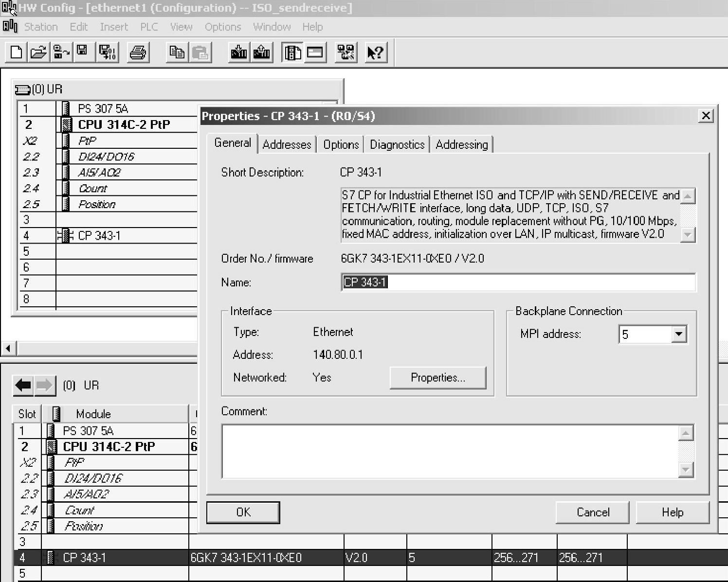Open the Window menu
This screenshot has width=728, height=582.
tap(272, 27)
